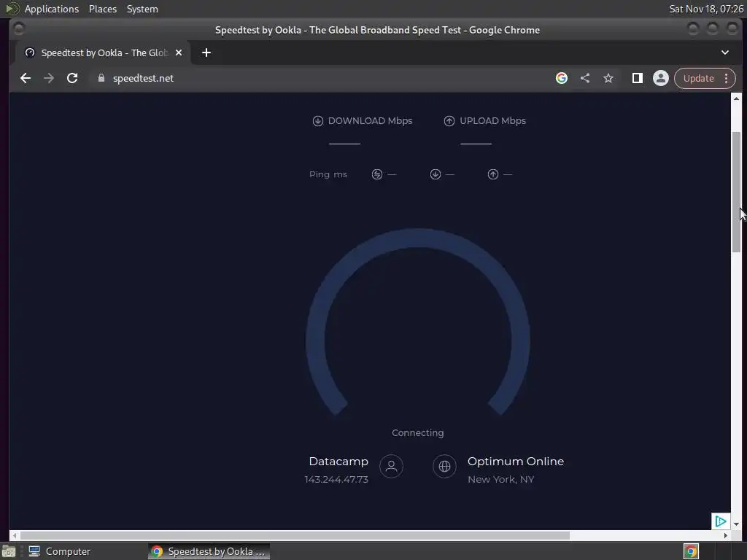The height and width of the screenshot is (560, 747).
Task: Click the download latency ping icon
Action: click(436, 174)
